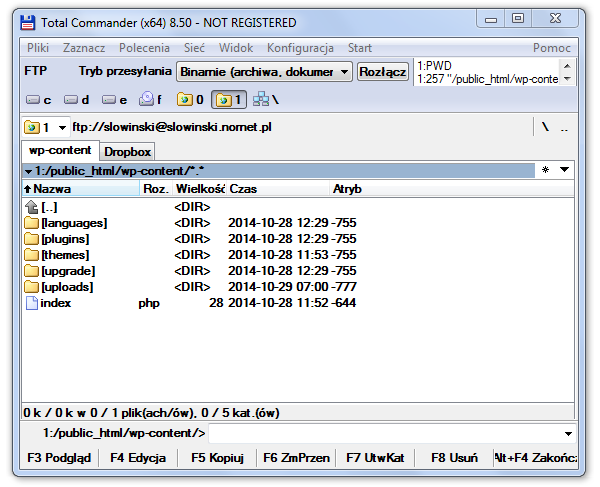Open the Sieć menu
600x487 pixels.
[x=194, y=48]
